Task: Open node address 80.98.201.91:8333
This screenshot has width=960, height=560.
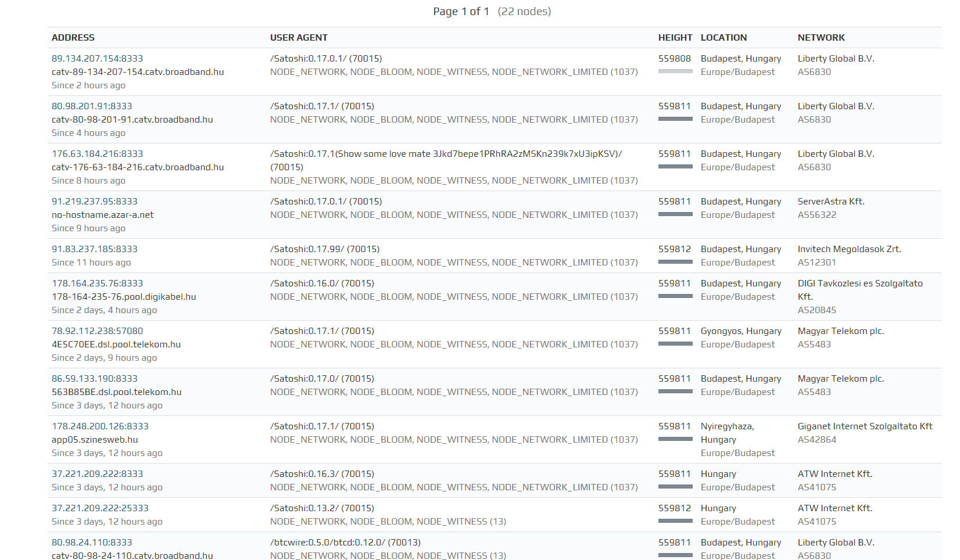Action: click(92, 106)
